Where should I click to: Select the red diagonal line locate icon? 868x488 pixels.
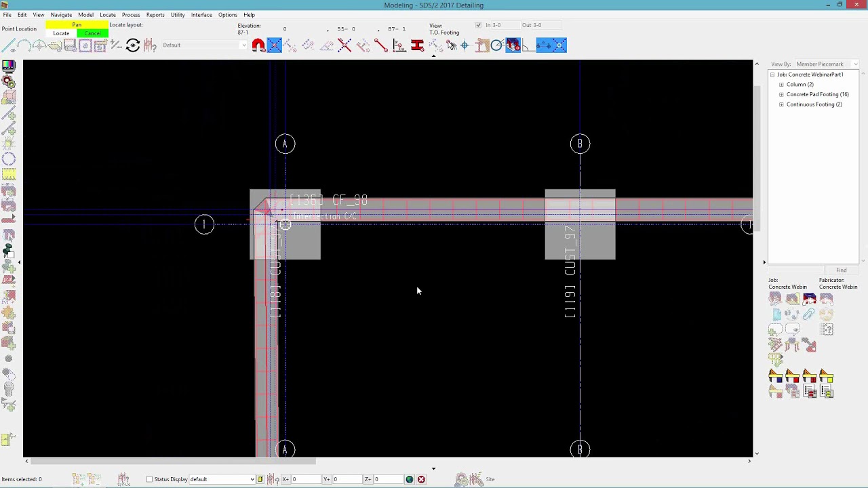(380, 45)
